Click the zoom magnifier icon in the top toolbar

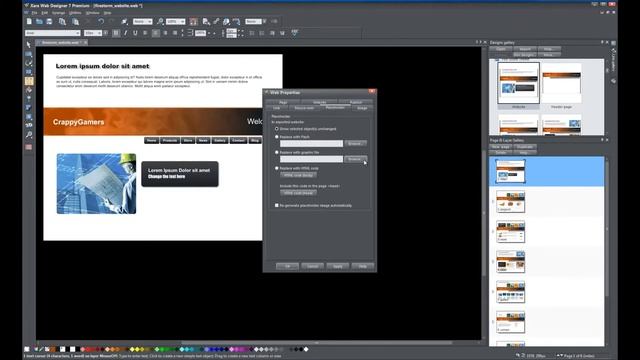pyautogui.click(x=160, y=21)
